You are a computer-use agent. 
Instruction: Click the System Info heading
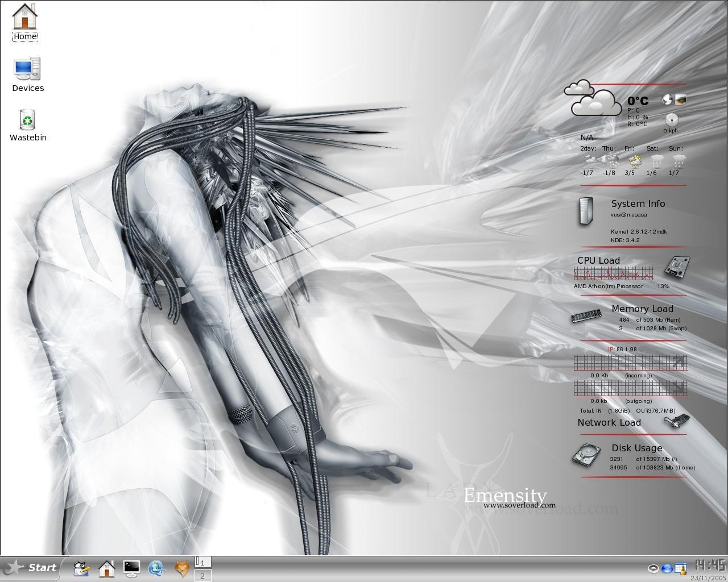tap(638, 203)
